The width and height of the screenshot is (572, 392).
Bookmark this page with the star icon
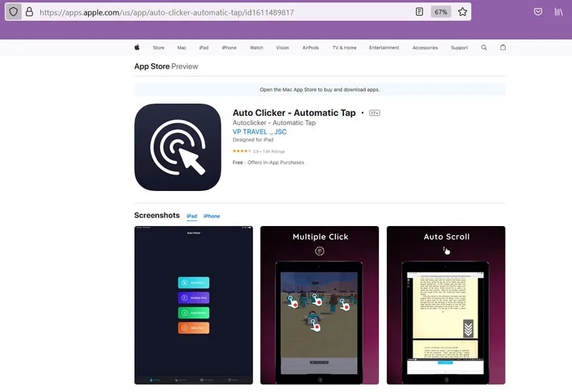click(463, 12)
